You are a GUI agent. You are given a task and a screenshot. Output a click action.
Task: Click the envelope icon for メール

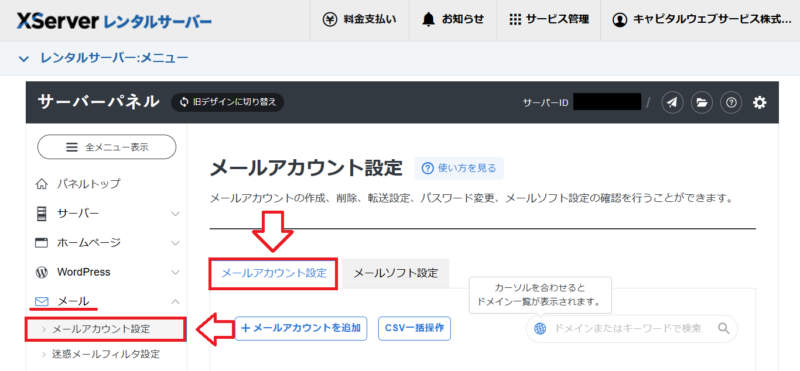click(41, 302)
